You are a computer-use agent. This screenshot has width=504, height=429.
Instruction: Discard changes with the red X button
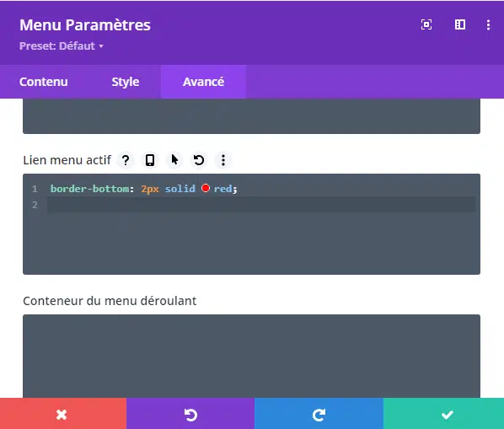(x=63, y=414)
